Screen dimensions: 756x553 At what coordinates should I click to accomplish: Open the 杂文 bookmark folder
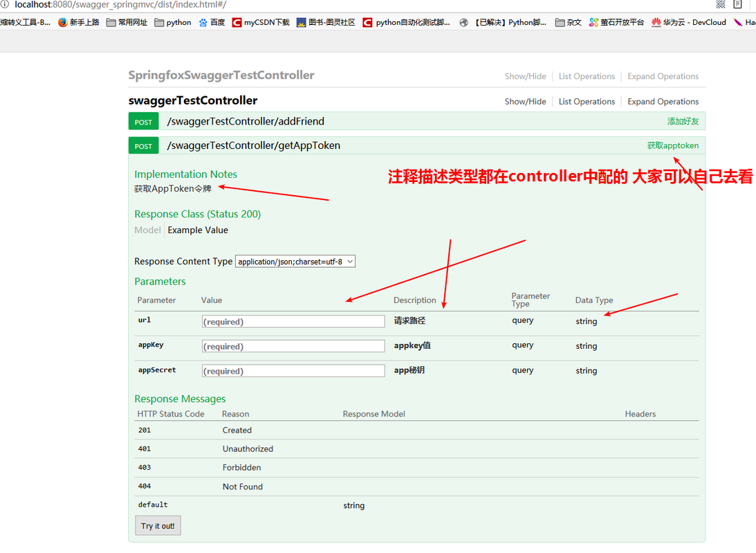569,22
